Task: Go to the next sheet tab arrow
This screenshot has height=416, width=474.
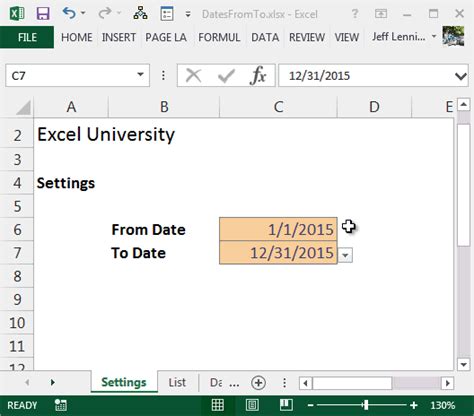Action: pyautogui.click(x=53, y=382)
